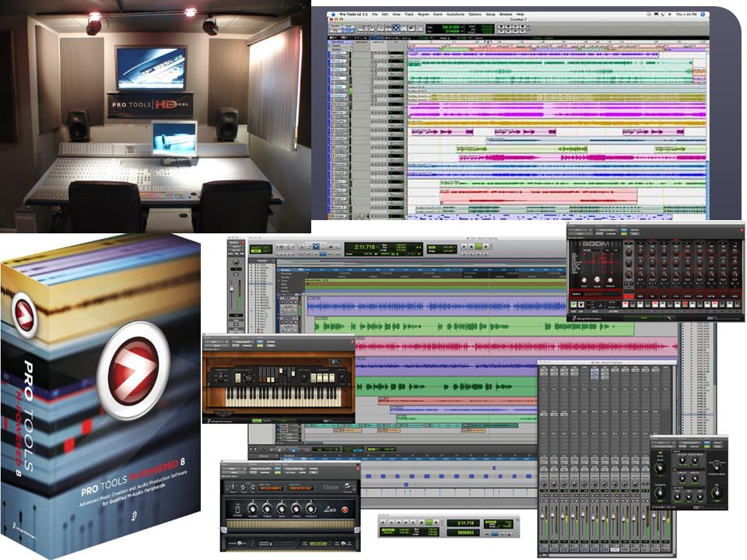This screenshot has height=560, width=747.
Task: Click the green Play button in floating Transport window
Action: (x=428, y=523)
